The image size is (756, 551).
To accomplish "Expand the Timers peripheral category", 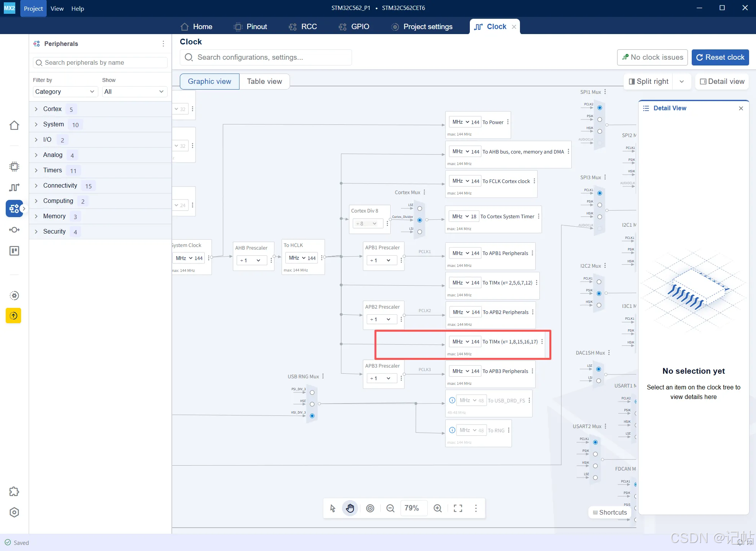I will pos(100,170).
